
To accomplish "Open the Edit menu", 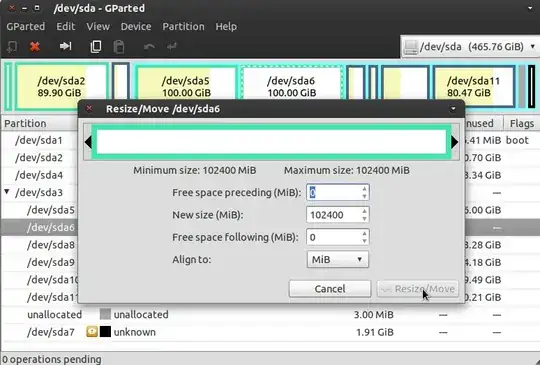I will [x=65, y=27].
